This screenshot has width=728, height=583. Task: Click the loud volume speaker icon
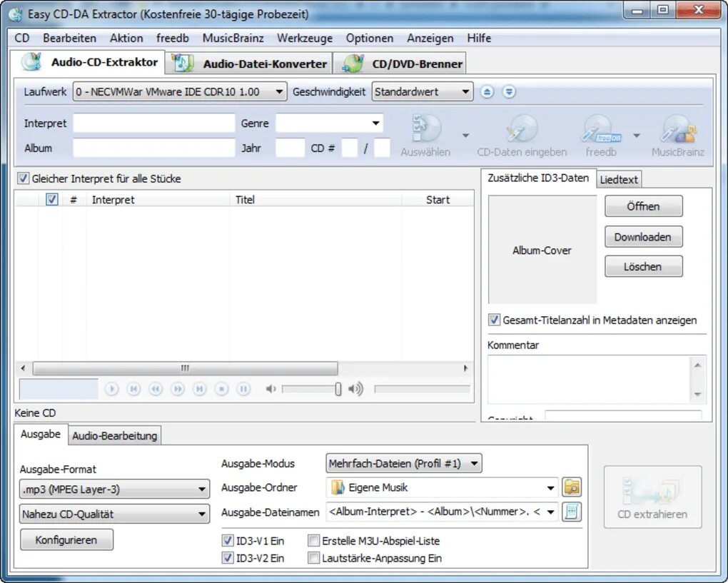355,389
